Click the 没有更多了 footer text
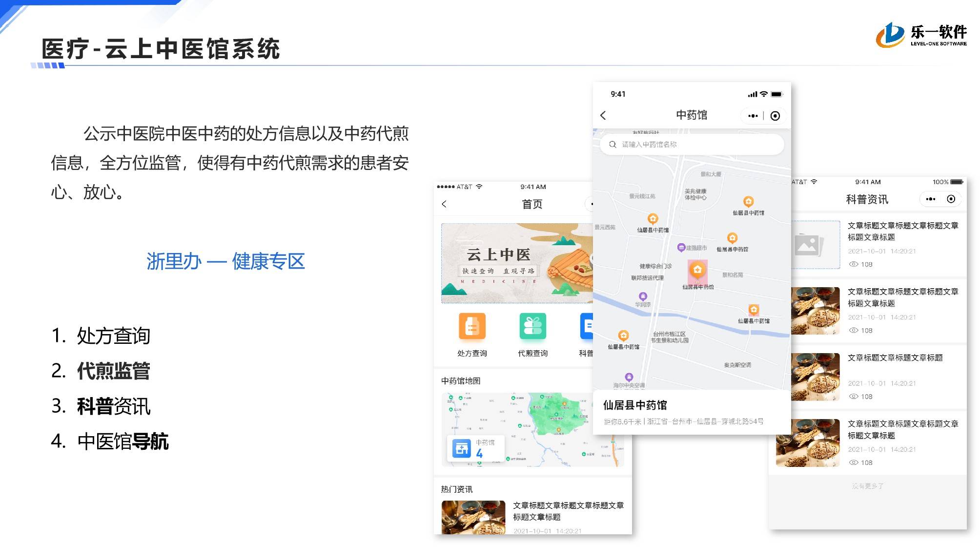Image resolution: width=980 pixels, height=548 pixels. pyautogui.click(x=868, y=486)
